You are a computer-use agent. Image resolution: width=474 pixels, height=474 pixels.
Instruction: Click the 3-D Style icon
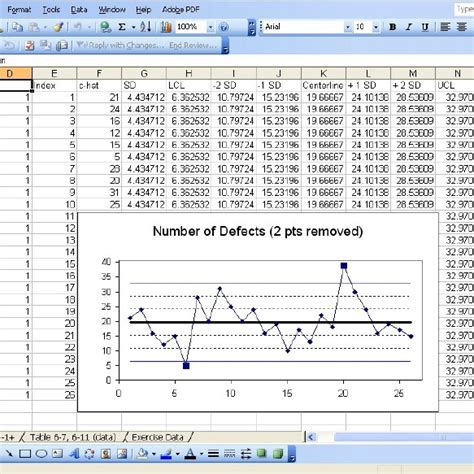278,453
